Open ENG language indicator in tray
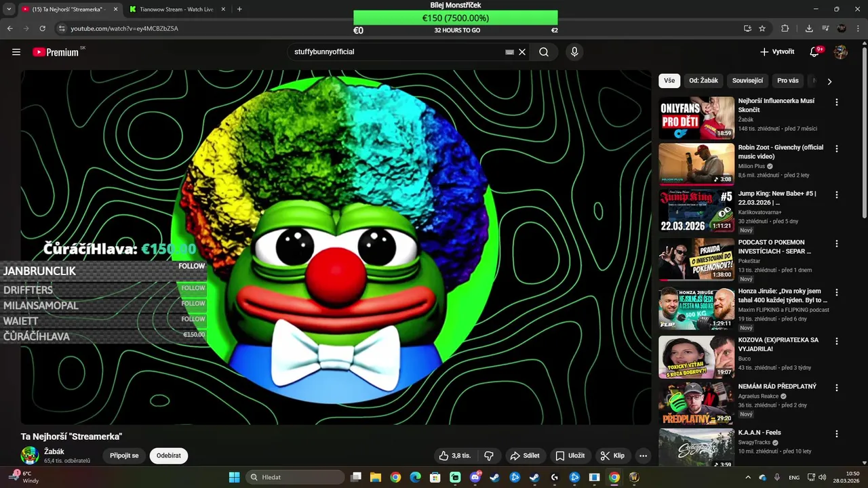Viewport: 868px width, 488px height. click(794, 477)
